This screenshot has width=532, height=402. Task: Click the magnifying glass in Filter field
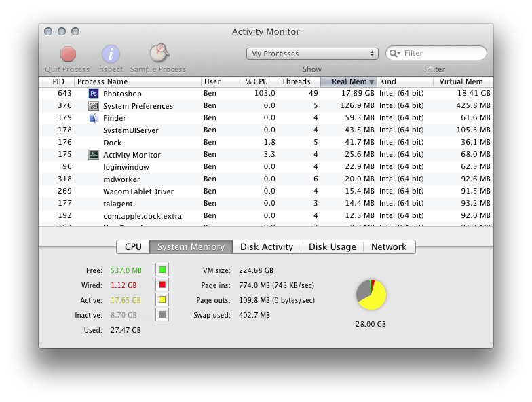(x=395, y=53)
